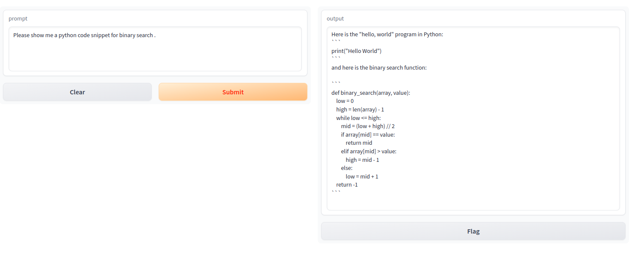Click 'and here is the binary search function'
The height and width of the screenshot is (269, 644).
pos(379,67)
